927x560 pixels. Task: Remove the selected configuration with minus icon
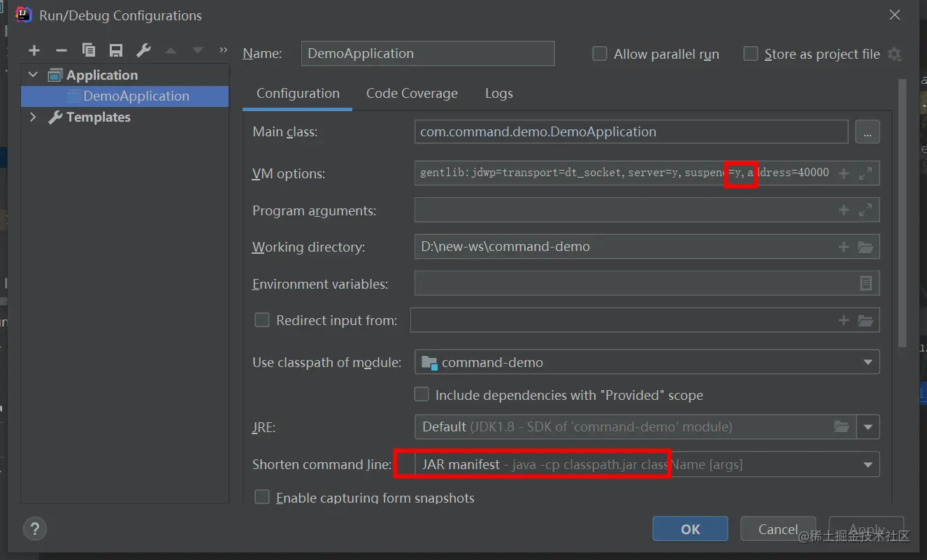click(62, 50)
